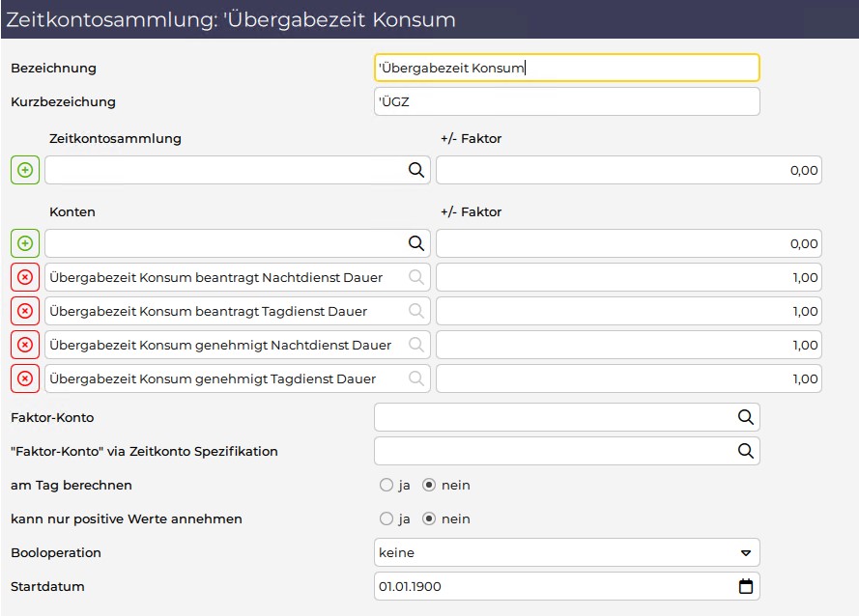Open calendar picker for Startdatum
Image resolution: width=859 pixels, height=616 pixels.
(x=746, y=586)
